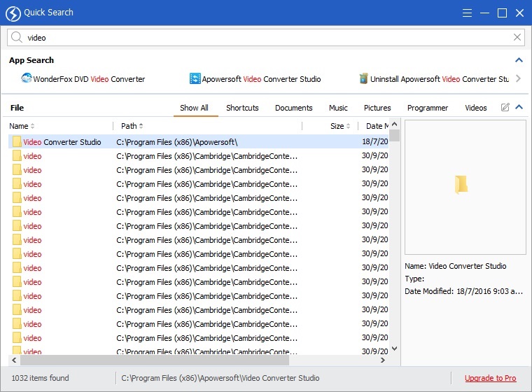The width and height of the screenshot is (532, 392).
Task: Maximize the Quick Search window
Action: (502, 13)
